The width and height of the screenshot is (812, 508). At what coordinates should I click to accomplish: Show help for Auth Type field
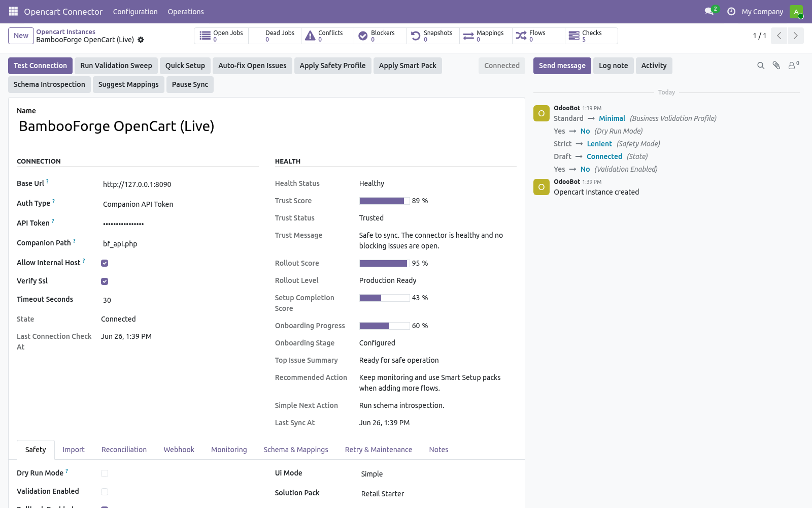tap(54, 201)
